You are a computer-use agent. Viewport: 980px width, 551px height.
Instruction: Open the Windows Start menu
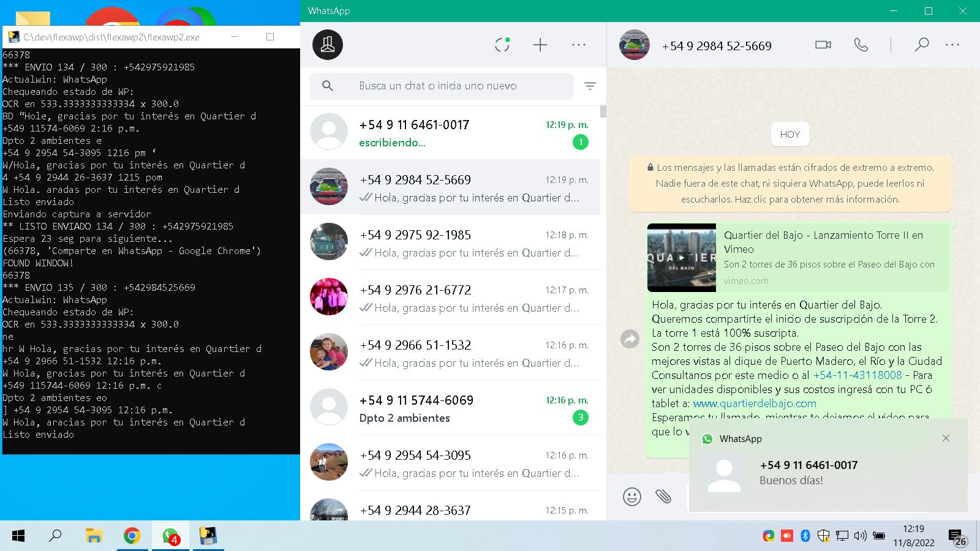click(18, 536)
